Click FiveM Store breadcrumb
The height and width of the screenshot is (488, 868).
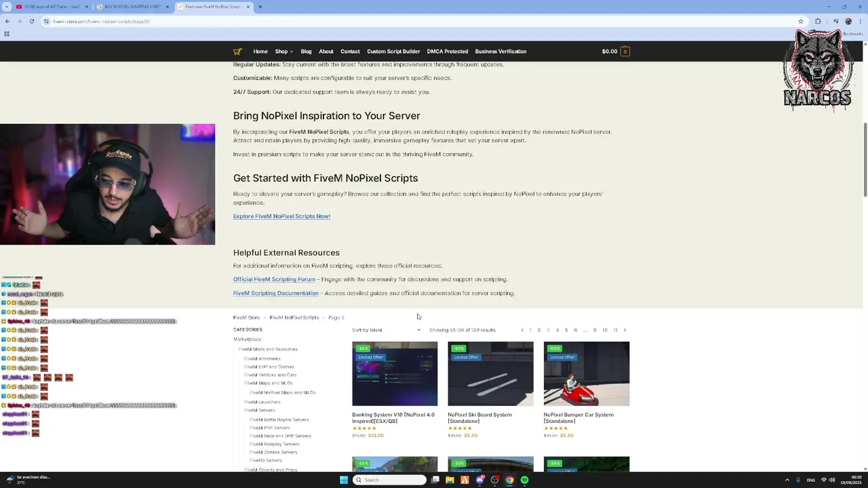(x=246, y=317)
